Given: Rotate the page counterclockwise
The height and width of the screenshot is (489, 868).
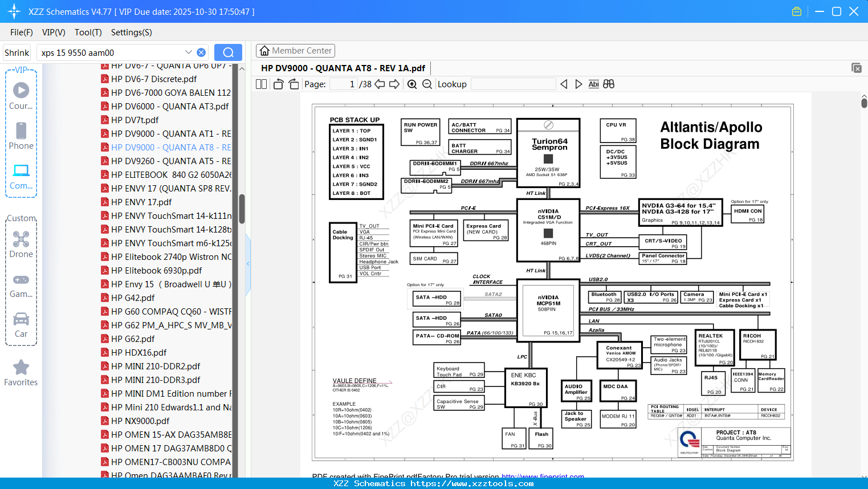Looking at the screenshot, I should pyautogui.click(x=279, y=84).
